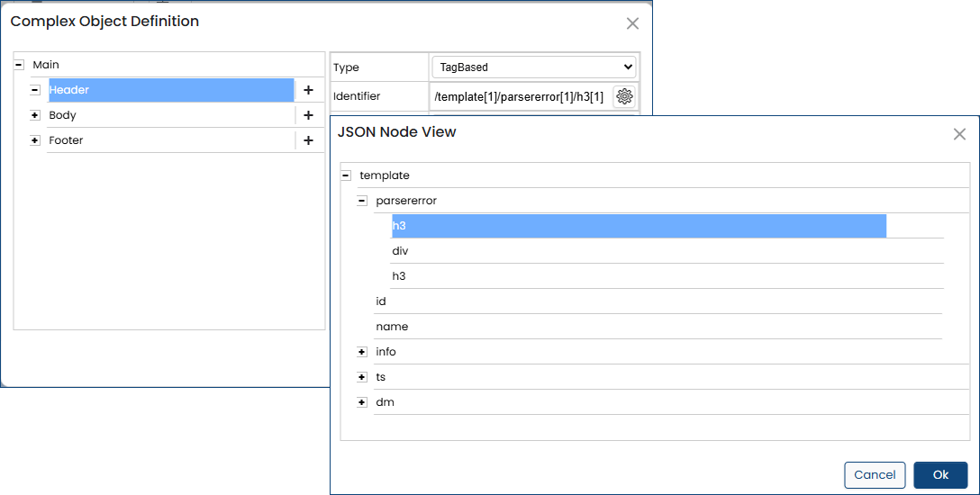
Task: Click the plus icon next to Header
Action: [308, 90]
